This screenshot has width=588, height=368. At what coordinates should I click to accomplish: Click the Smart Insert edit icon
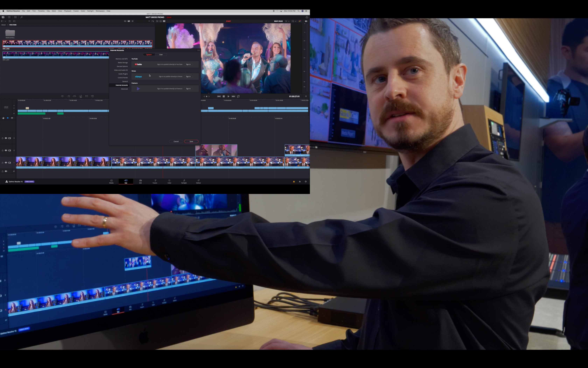click(62, 96)
